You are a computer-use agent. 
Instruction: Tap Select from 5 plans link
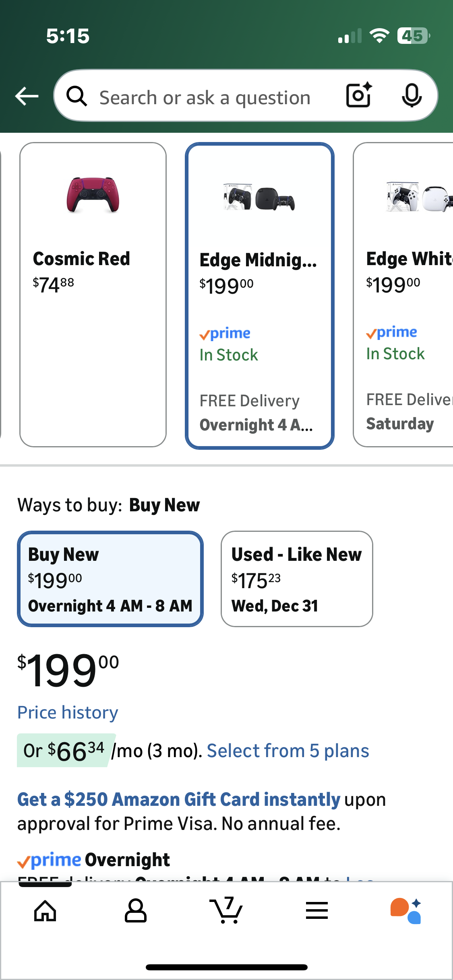click(288, 751)
